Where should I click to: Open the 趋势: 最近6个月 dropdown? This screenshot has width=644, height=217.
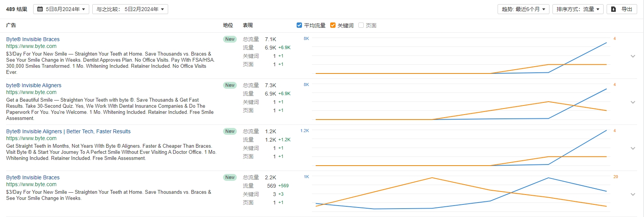click(x=524, y=9)
